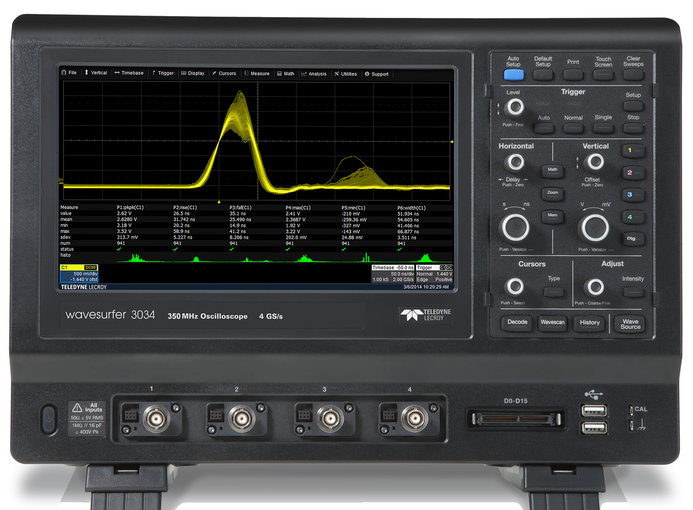The image size is (693, 510).
Task: Click the P1 histicon thumbnail
Action: [x=135, y=258]
